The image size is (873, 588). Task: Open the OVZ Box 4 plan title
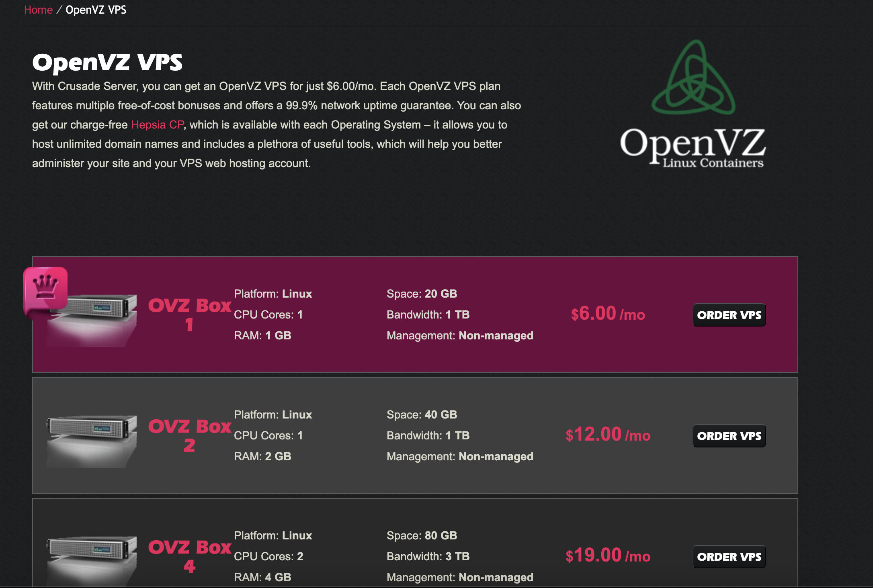pyautogui.click(x=190, y=556)
